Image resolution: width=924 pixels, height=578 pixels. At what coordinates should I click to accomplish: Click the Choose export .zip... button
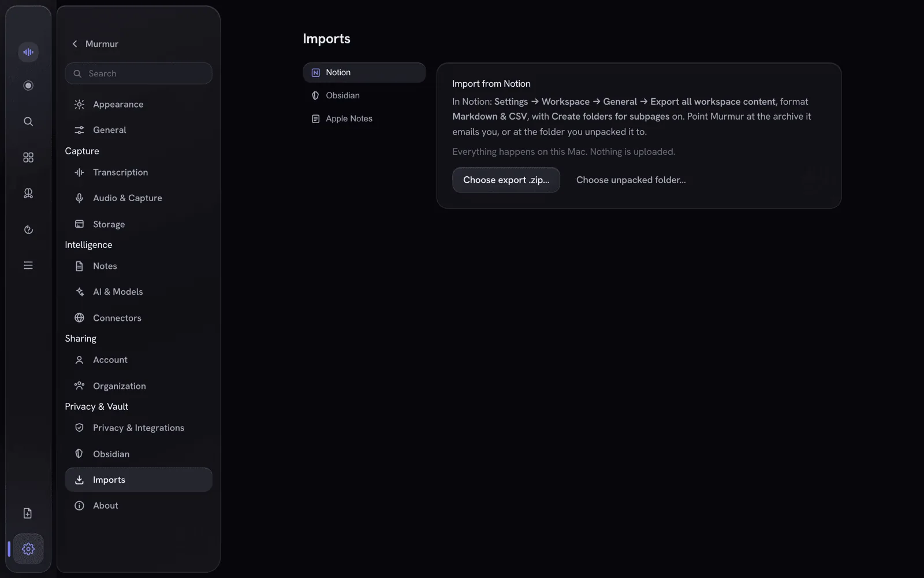(x=506, y=180)
